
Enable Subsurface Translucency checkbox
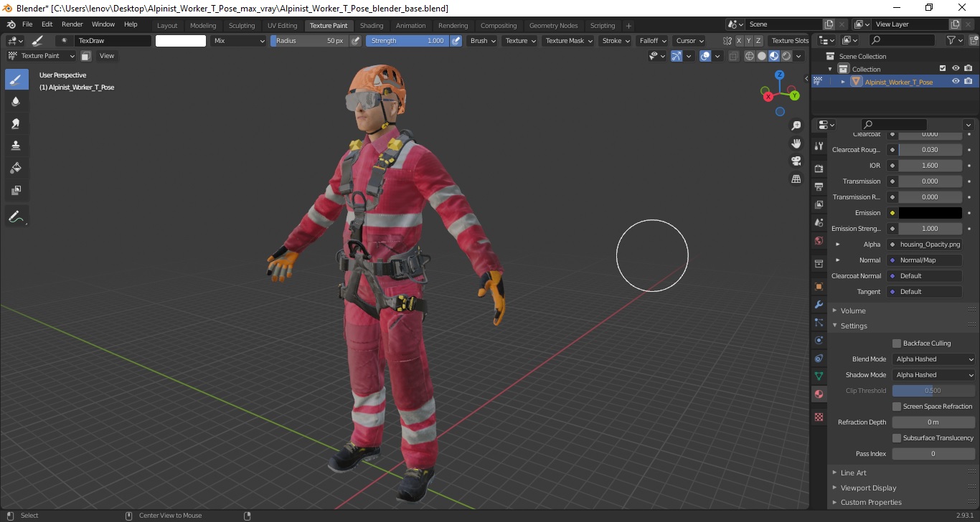(897, 438)
